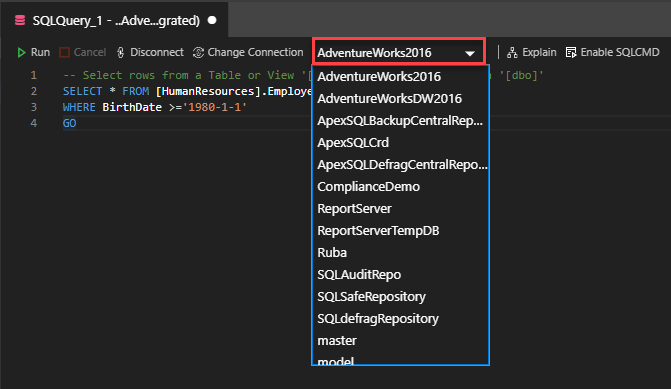Click the '1980-1-1' date string
Screen dimensions: 671x389
214,107
